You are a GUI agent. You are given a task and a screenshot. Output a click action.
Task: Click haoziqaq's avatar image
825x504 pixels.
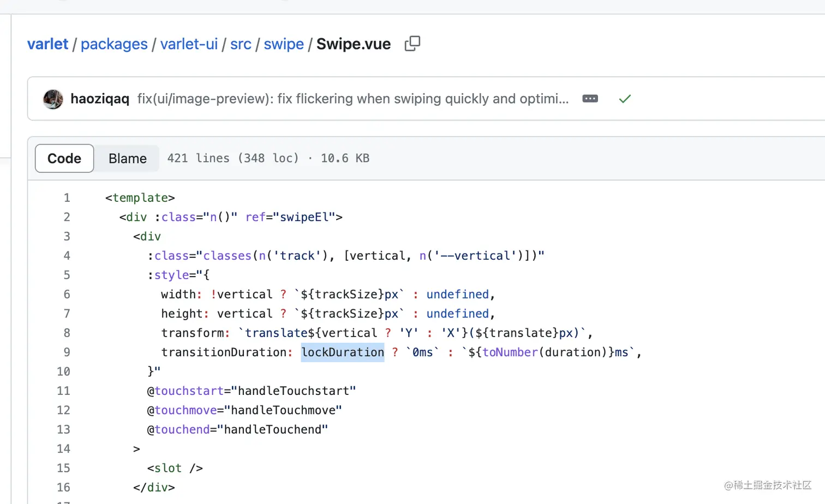(53, 99)
